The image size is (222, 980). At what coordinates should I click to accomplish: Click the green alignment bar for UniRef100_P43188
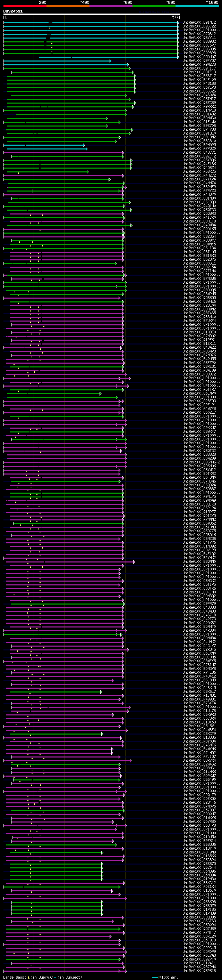pyautogui.click(x=71, y=84)
